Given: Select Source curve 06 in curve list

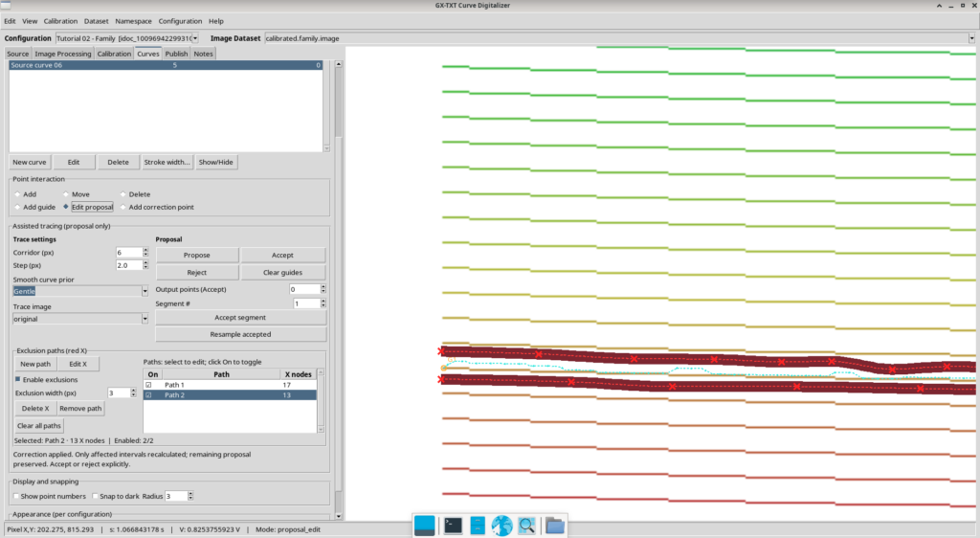Looking at the screenshot, I should 166,65.
